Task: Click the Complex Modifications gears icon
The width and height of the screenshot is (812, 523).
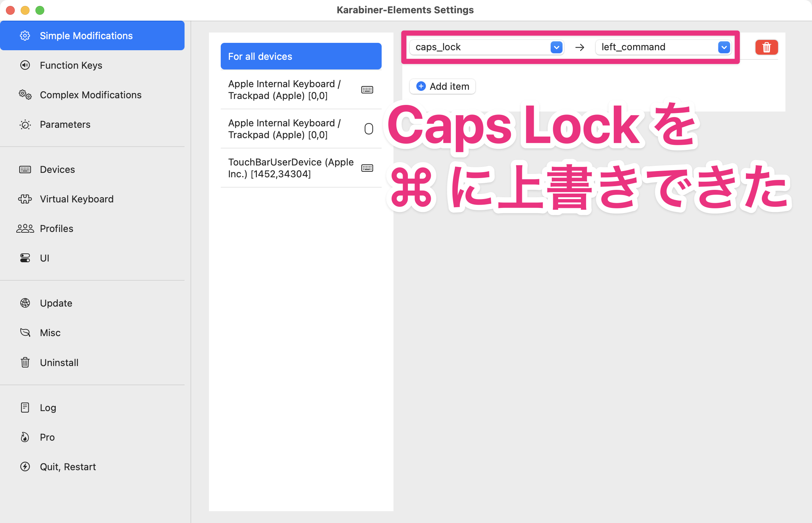Action: coord(25,95)
